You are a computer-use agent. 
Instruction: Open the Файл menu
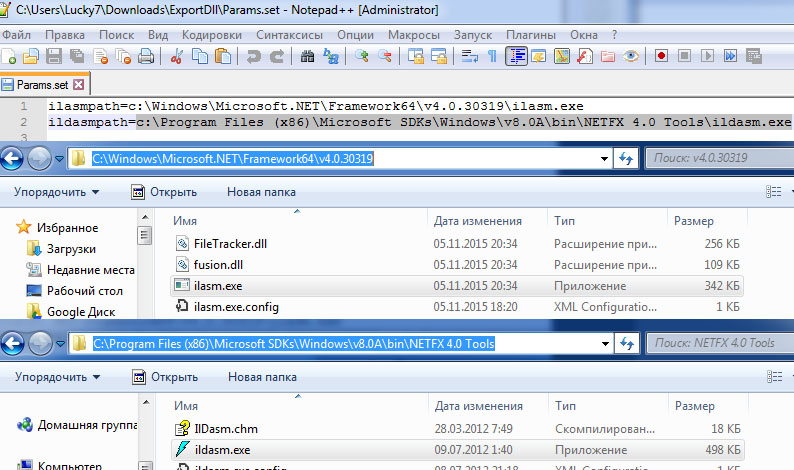[16, 35]
